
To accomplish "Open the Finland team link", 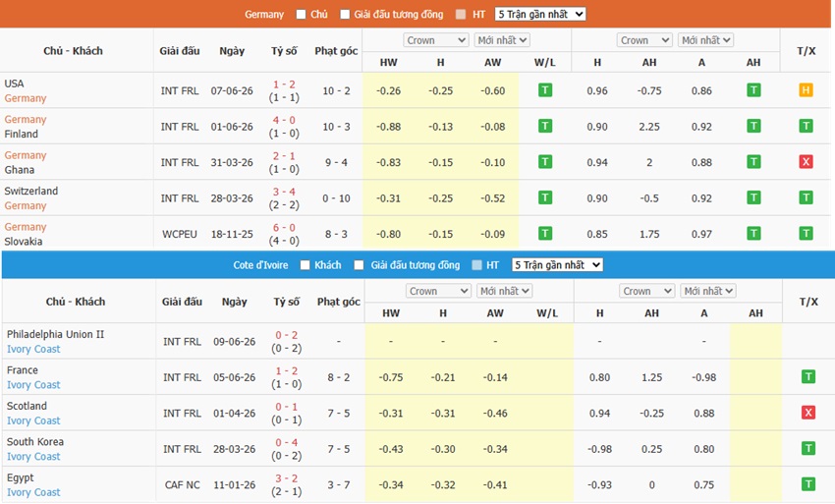I will click(x=22, y=134).
